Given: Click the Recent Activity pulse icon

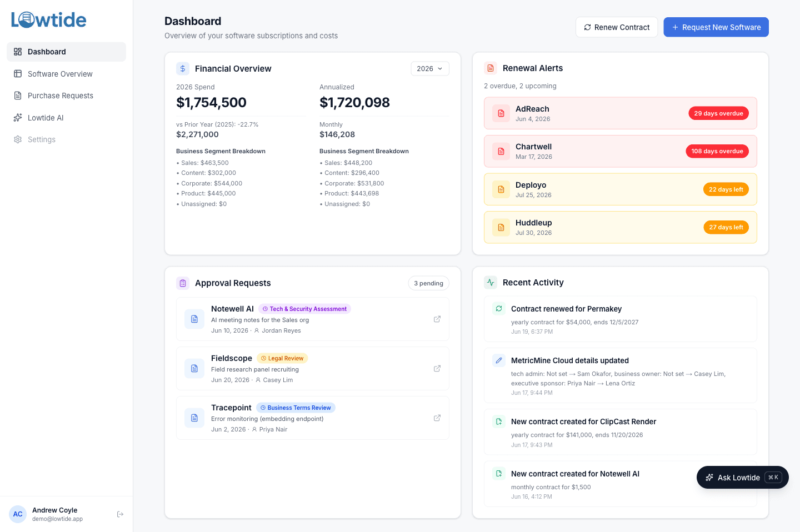Looking at the screenshot, I should pyautogui.click(x=491, y=282).
